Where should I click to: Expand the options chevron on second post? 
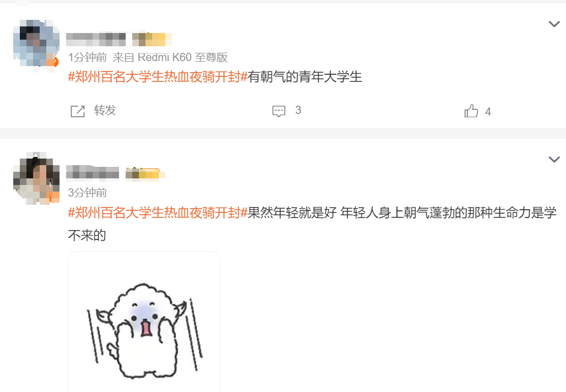point(554,160)
